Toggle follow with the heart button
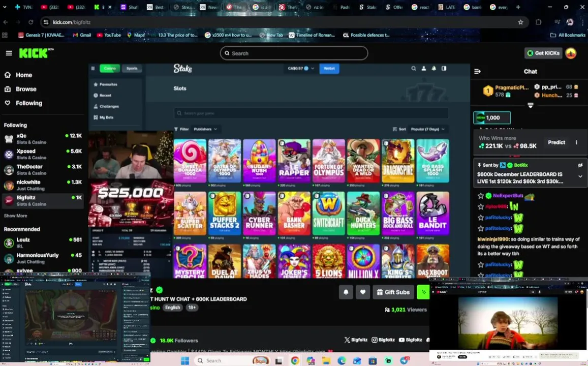Screen dimensions: 588x366 pos(363,292)
